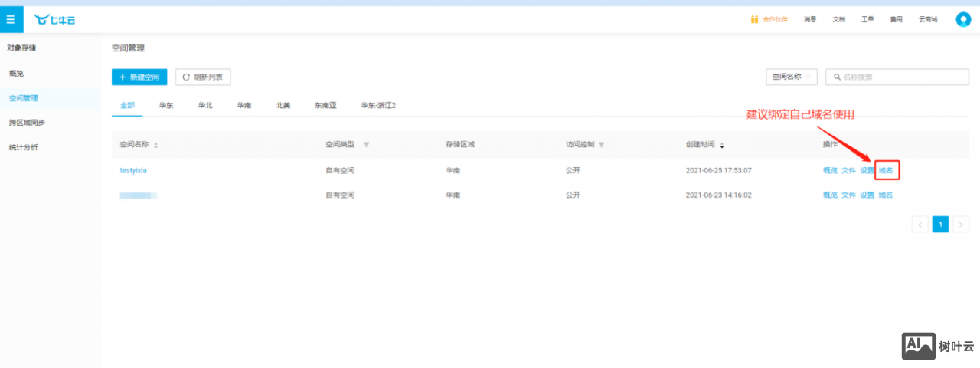The width and height of the screenshot is (980, 368).
Task: Open 统计分析 in the sidebar
Action: (x=23, y=147)
